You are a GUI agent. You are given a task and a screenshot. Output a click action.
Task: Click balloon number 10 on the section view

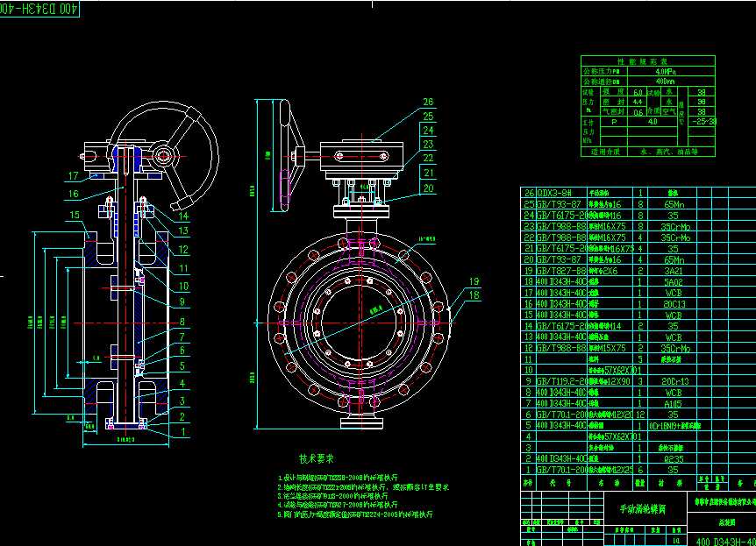click(183, 287)
